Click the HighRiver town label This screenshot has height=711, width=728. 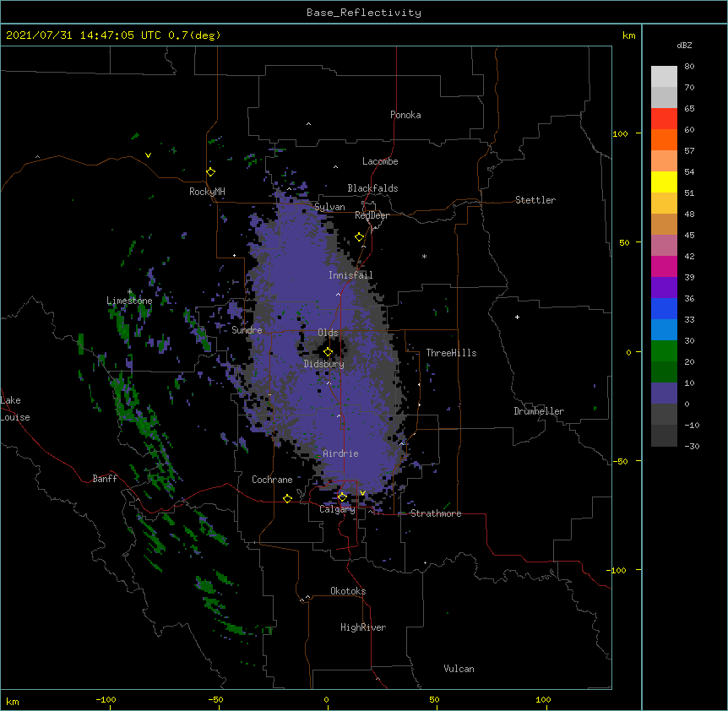(362, 627)
